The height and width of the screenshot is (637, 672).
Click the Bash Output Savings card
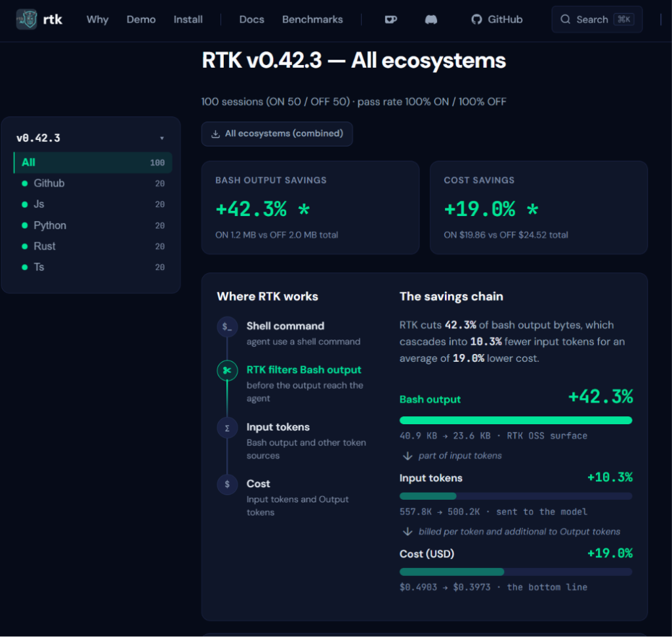click(310, 208)
